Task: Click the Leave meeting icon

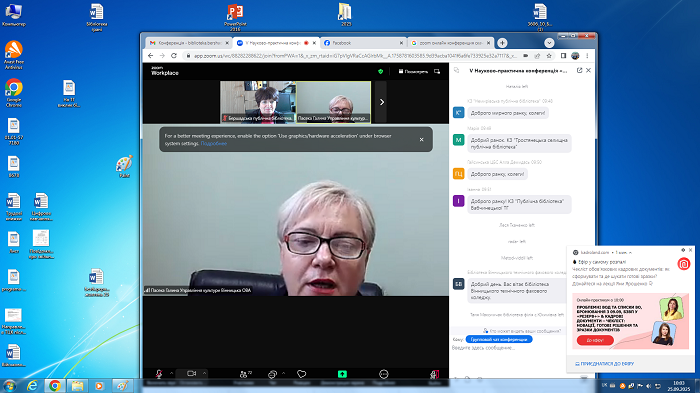Action: click(x=434, y=374)
